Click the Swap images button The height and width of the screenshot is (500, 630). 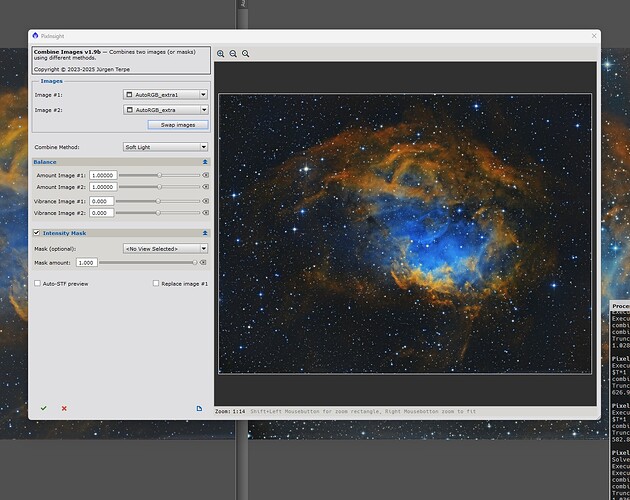178,125
